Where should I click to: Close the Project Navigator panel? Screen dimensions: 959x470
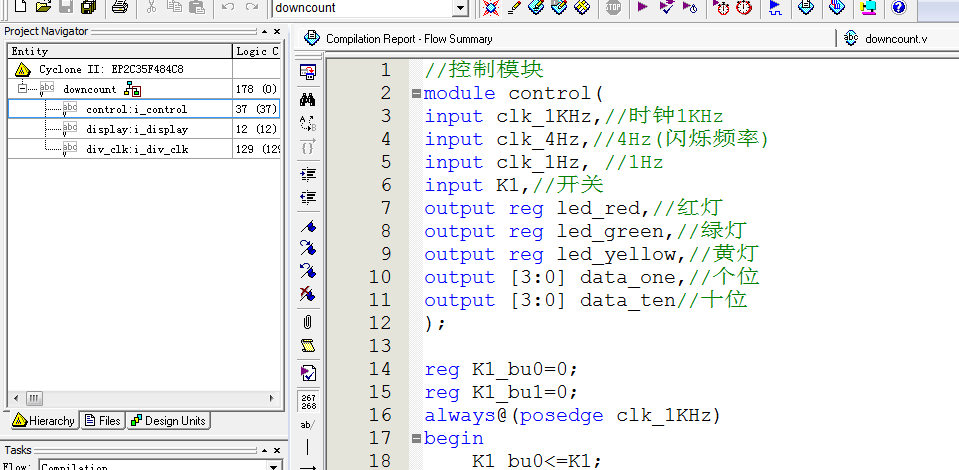276,31
